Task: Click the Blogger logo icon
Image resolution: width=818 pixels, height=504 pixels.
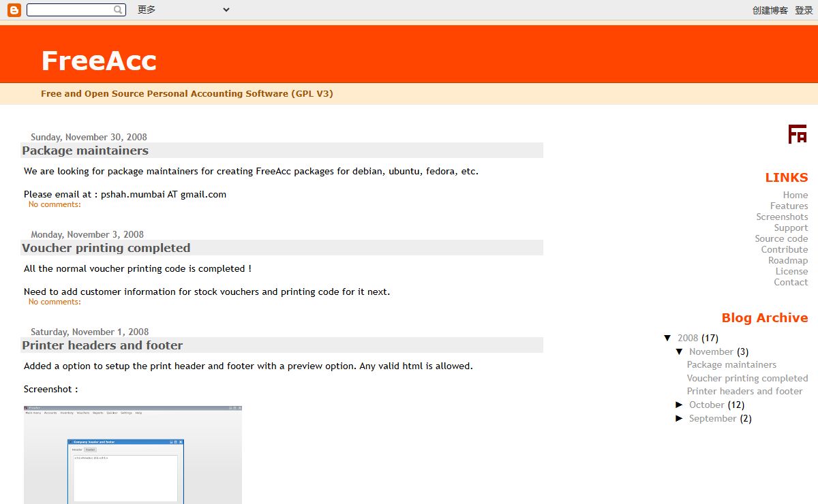Action: pyautogui.click(x=14, y=10)
